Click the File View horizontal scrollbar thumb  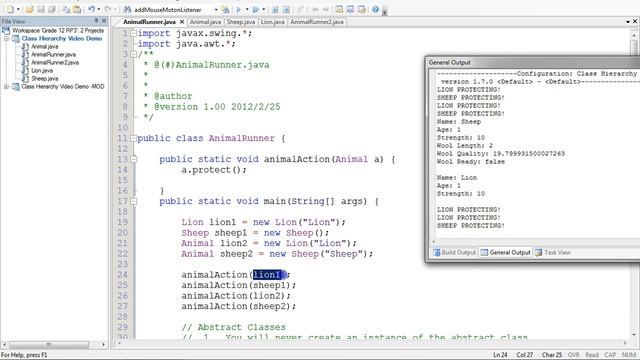pos(49,344)
